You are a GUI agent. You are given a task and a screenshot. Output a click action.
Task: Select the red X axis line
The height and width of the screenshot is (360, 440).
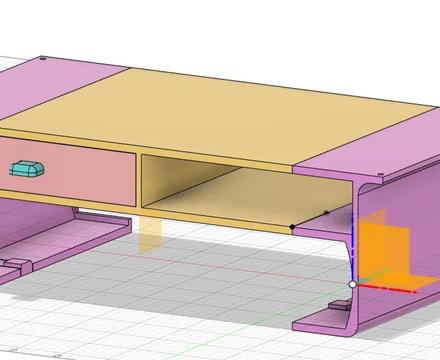pos(387,288)
